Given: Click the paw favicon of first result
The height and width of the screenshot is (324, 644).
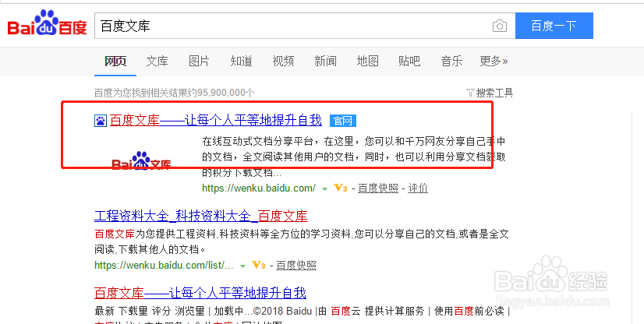Looking at the screenshot, I should 101,121.
